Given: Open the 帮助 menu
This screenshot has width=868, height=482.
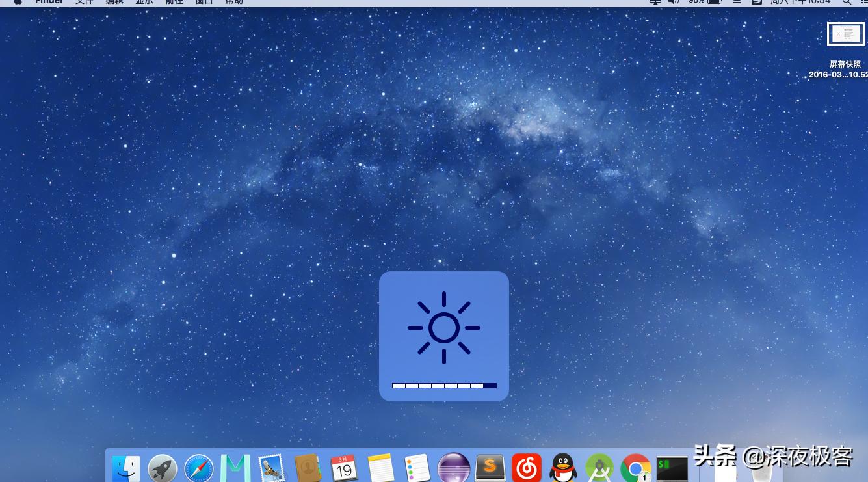Looking at the screenshot, I should 234,2.
